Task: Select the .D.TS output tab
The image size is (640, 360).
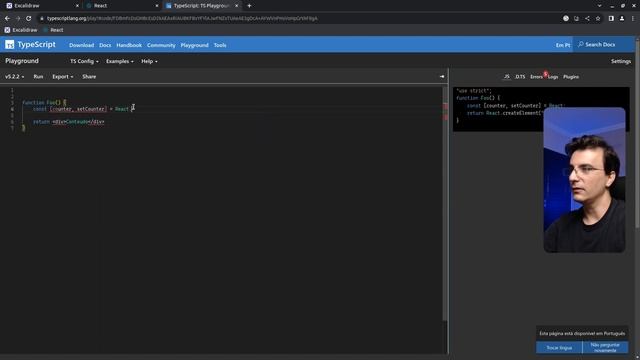Action: point(520,77)
